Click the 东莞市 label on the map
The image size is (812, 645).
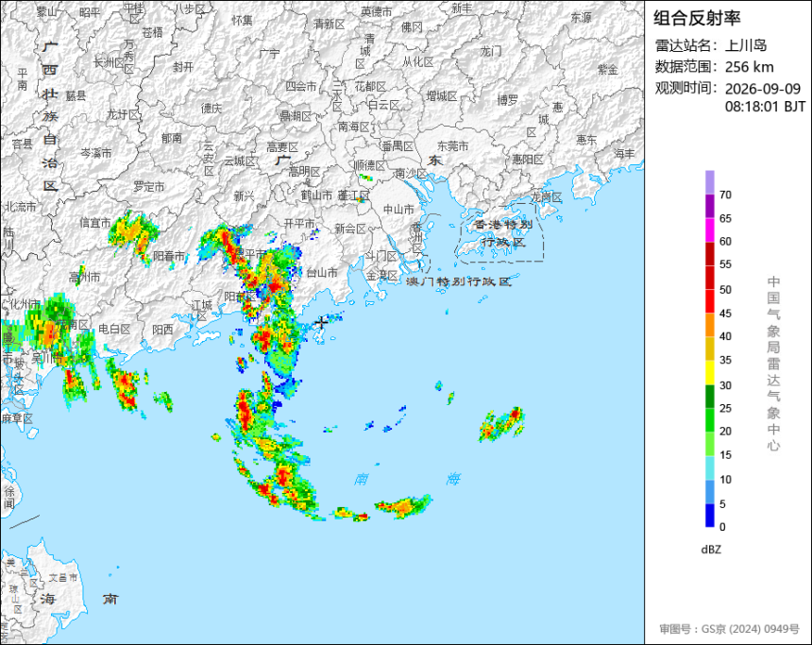pyautogui.click(x=452, y=146)
